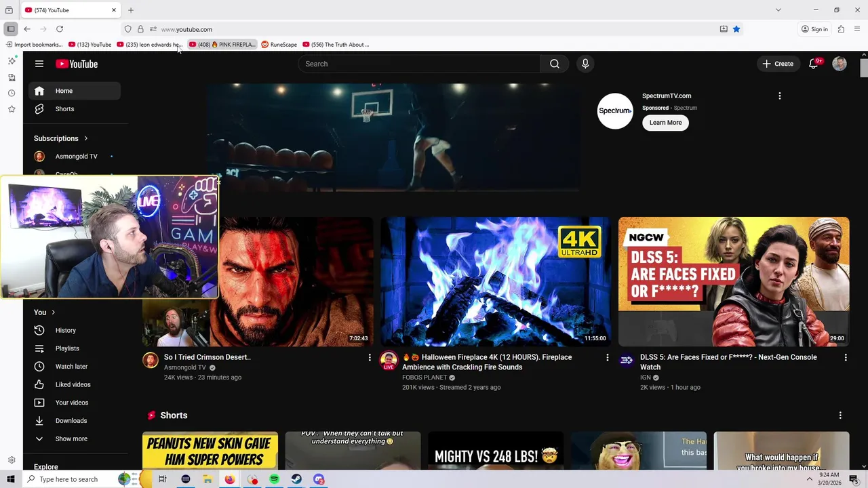Viewport: 868px width, 488px height.
Task: Open Firefox sidebar settings gear
Action: (12, 460)
